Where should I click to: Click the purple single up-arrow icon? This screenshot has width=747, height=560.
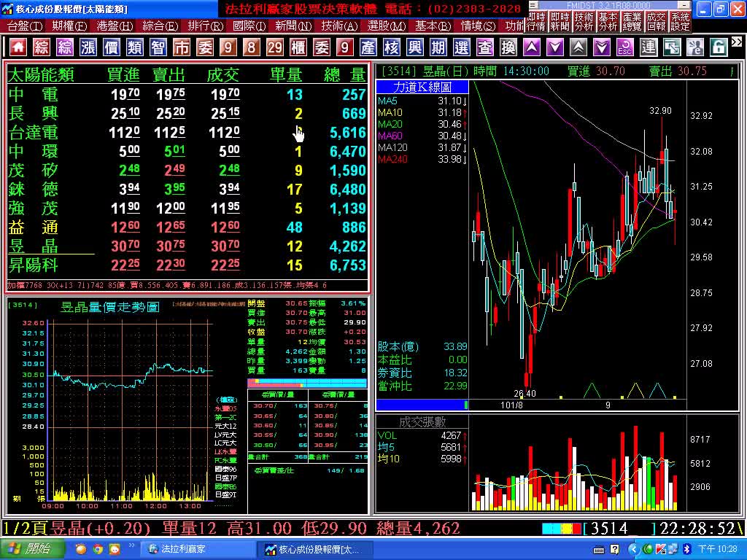[x=532, y=47]
